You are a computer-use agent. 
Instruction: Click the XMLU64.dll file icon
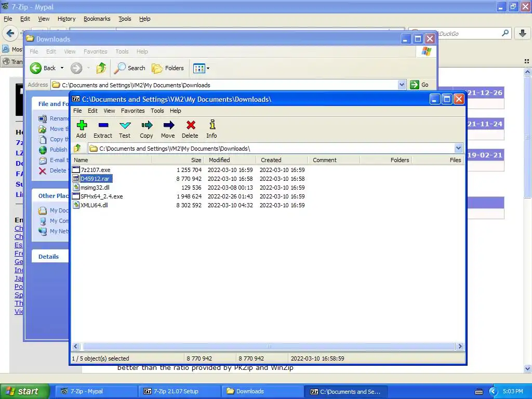[76, 205]
